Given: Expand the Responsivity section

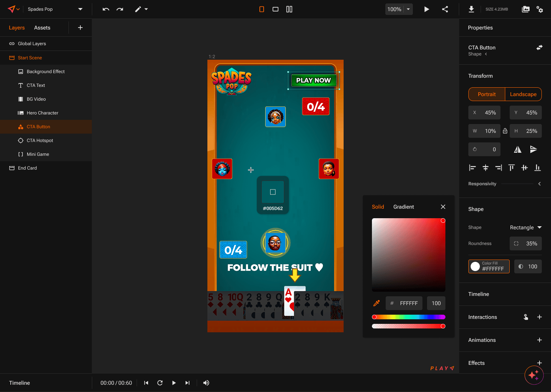Looking at the screenshot, I should coord(540,184).
